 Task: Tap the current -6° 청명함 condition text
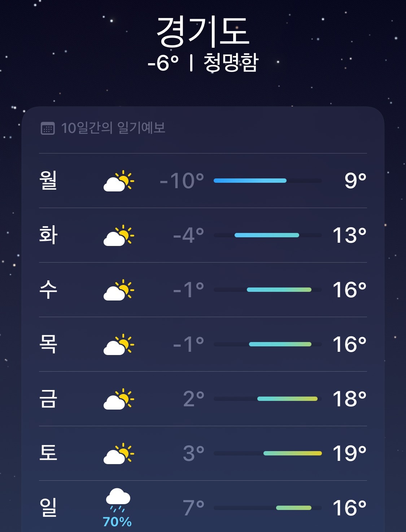pos(203,63)
